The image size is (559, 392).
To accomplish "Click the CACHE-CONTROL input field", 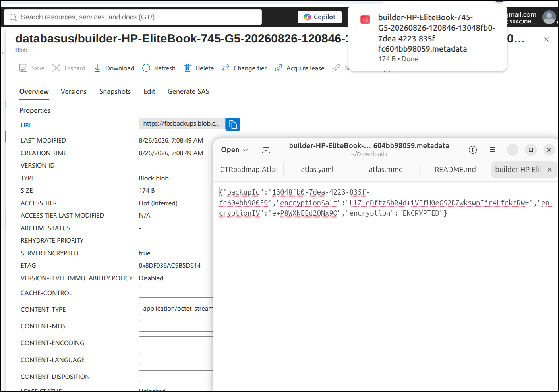I will (176, 292).
